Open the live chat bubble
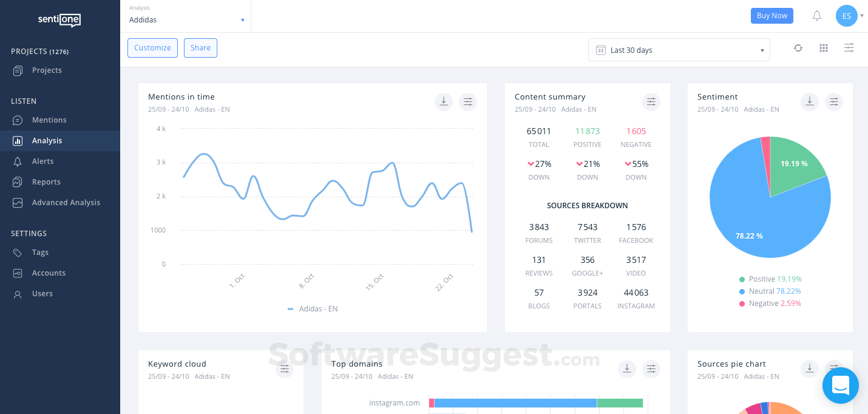The height and width of the screenshot is (414, 868). (x=841, y=385)
